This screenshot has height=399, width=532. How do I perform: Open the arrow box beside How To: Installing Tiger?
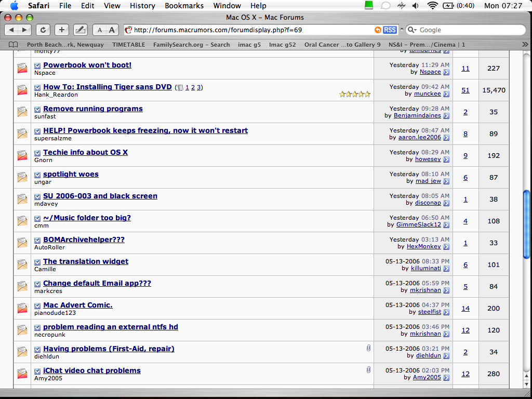pyautogui.click(x=37, y=87)
